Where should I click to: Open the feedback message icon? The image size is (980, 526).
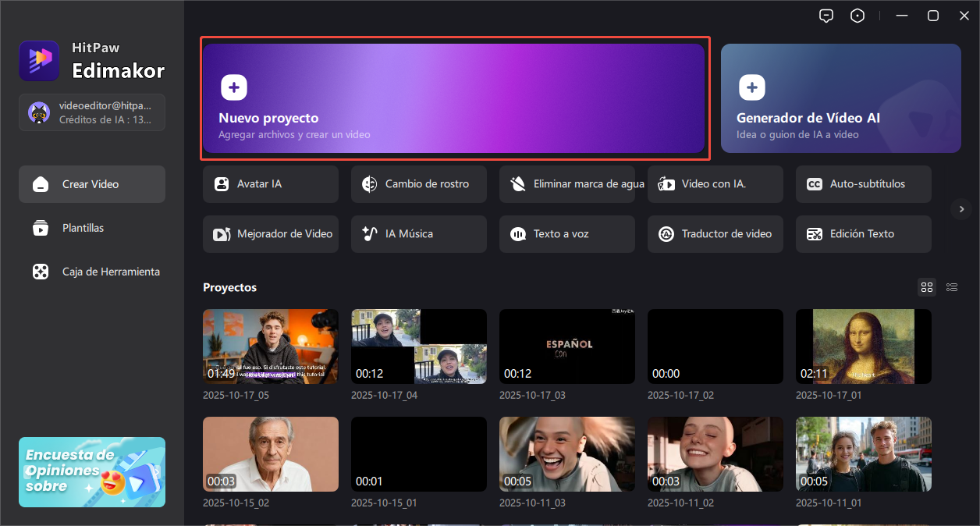tap(826, 15)
